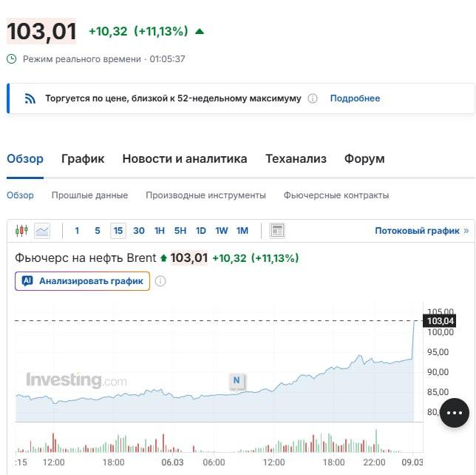Select the candlestick chart type icon
Viewport: 476px width, 475px height.
pos(21,231)
